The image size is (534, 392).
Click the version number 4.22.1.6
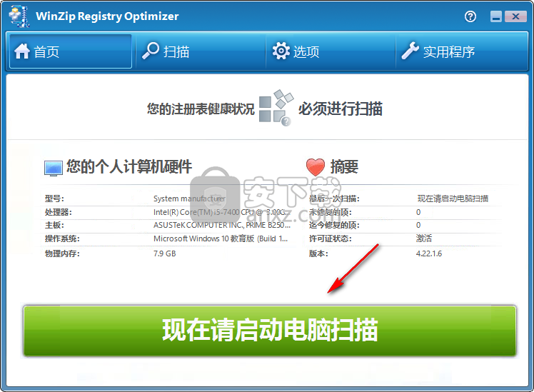coord(429,253)
